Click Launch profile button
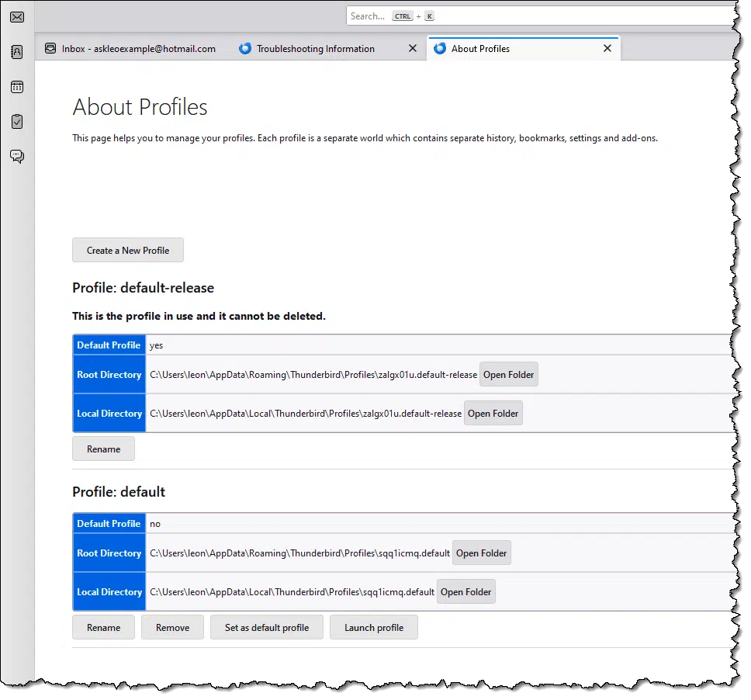The width and height of the screenshot is (751, 700). click(x=374, y=628)
